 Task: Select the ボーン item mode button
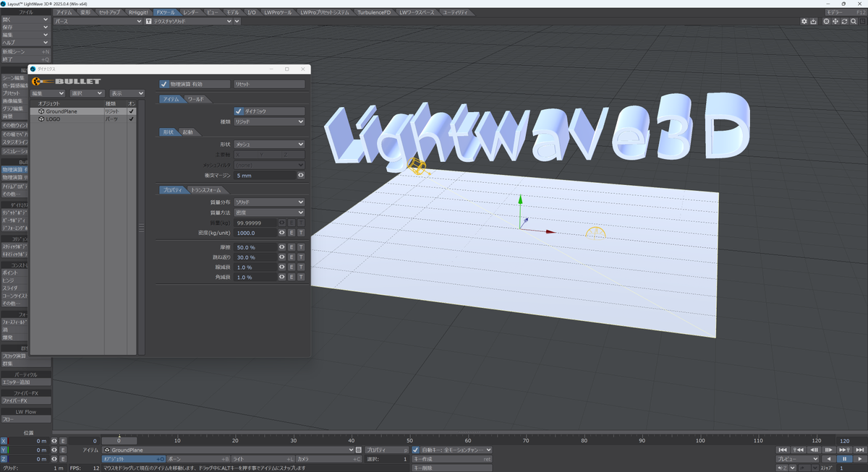198,459
